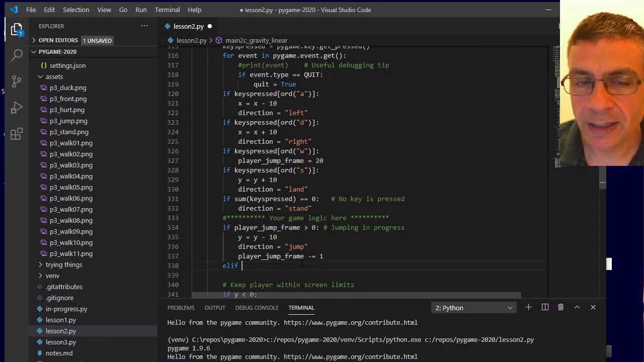Open the .gitattributes file
Screen dimensions: 644x362
[64, 287]
